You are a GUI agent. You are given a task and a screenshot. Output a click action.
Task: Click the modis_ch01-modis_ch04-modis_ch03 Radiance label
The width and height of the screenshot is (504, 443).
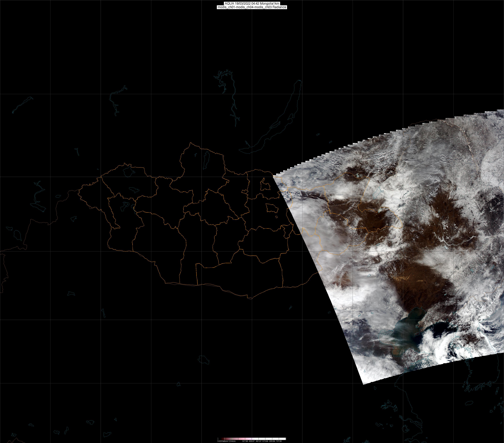[x=252, y=7]
